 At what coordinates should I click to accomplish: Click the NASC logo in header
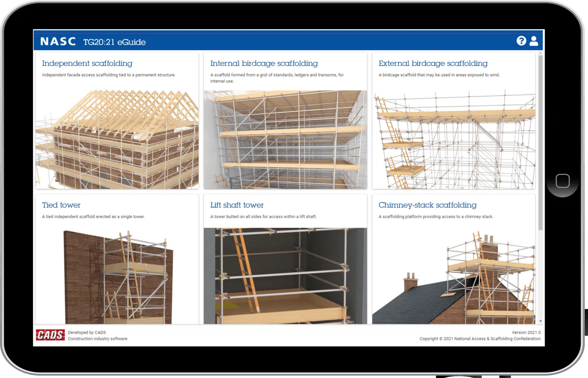tap(58, 41)
